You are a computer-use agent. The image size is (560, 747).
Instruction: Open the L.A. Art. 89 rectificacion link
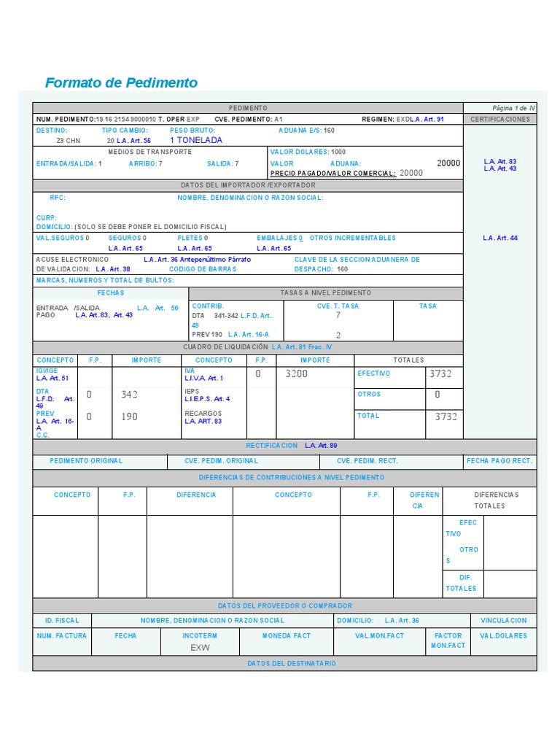321,446
